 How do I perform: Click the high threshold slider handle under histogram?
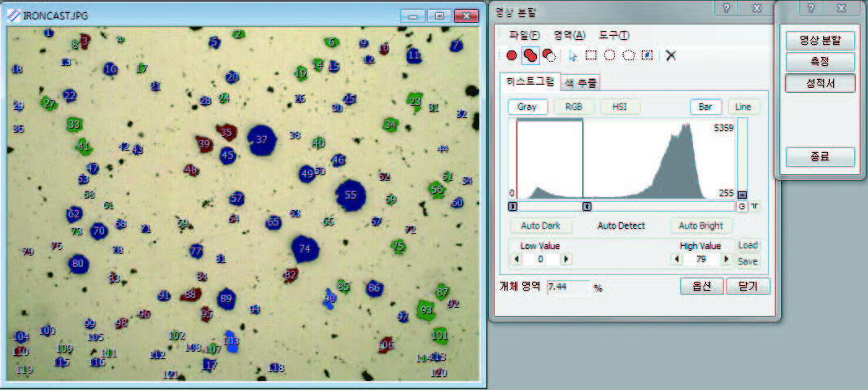click(x=587, y=207)
